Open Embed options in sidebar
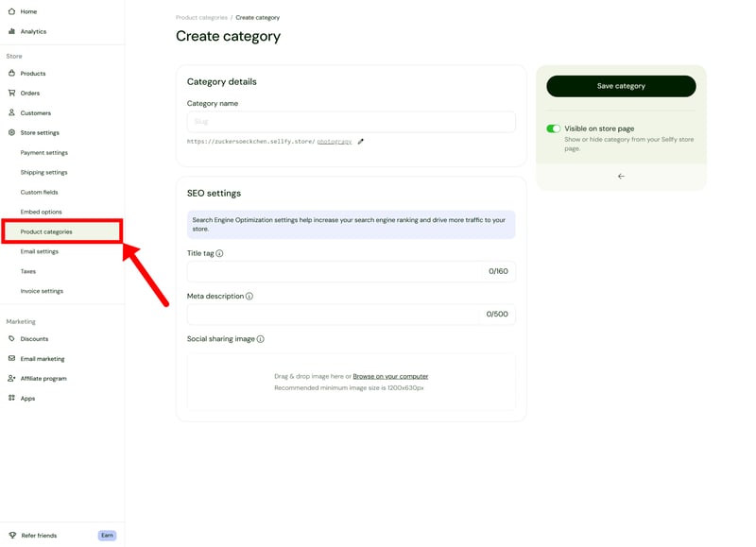 tap(41, 212)
